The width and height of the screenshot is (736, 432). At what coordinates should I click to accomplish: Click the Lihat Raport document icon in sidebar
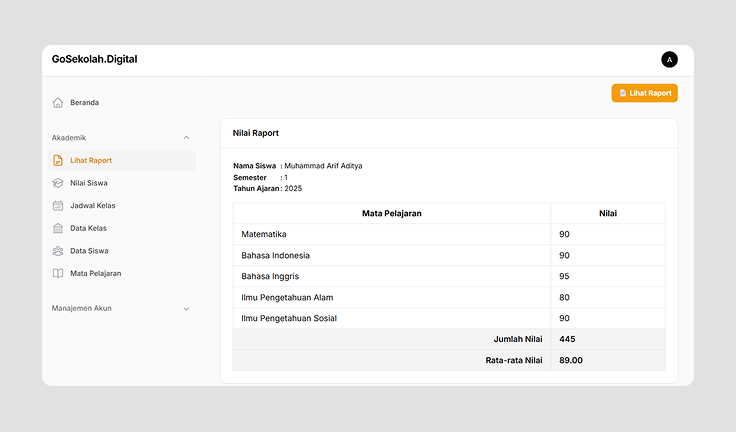click(58, 160)
